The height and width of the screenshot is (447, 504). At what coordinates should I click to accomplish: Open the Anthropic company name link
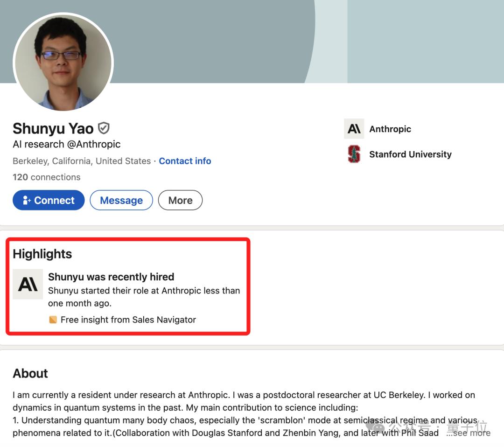(390, 129)
